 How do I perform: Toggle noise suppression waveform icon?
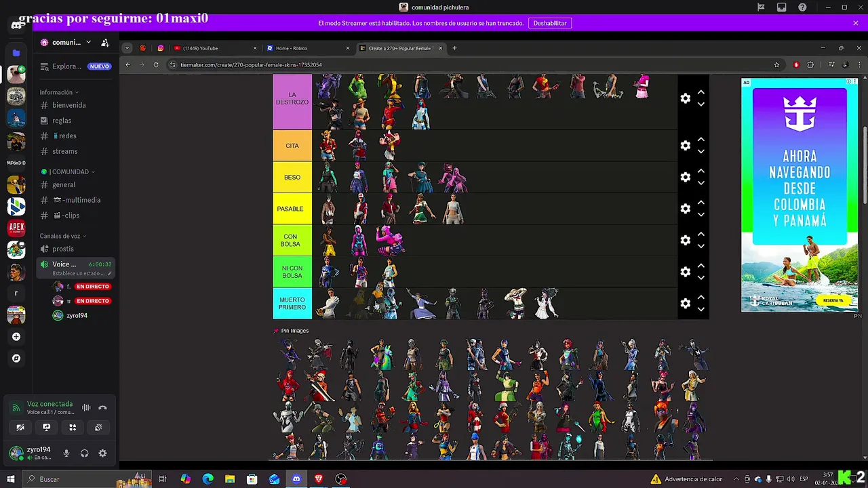click(x=86, y=407)
